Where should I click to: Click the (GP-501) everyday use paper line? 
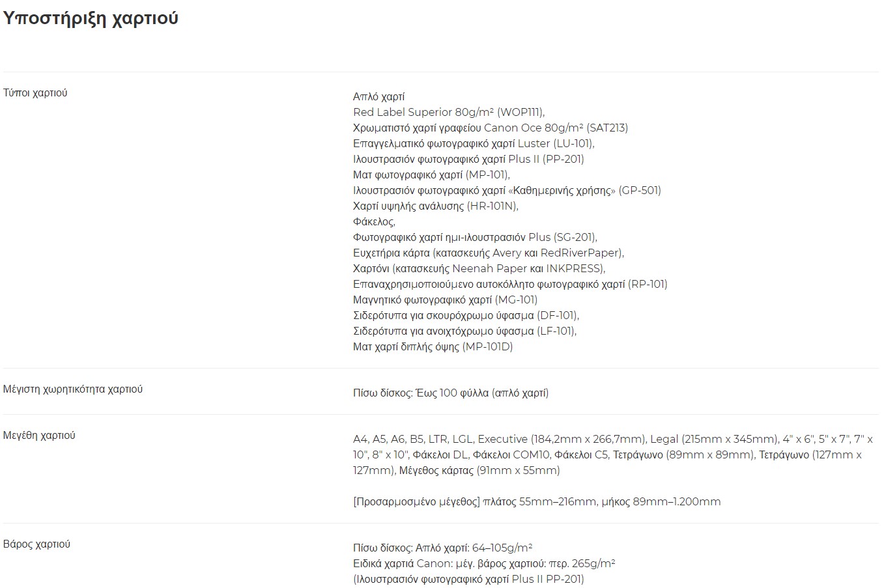click(507, 190)
